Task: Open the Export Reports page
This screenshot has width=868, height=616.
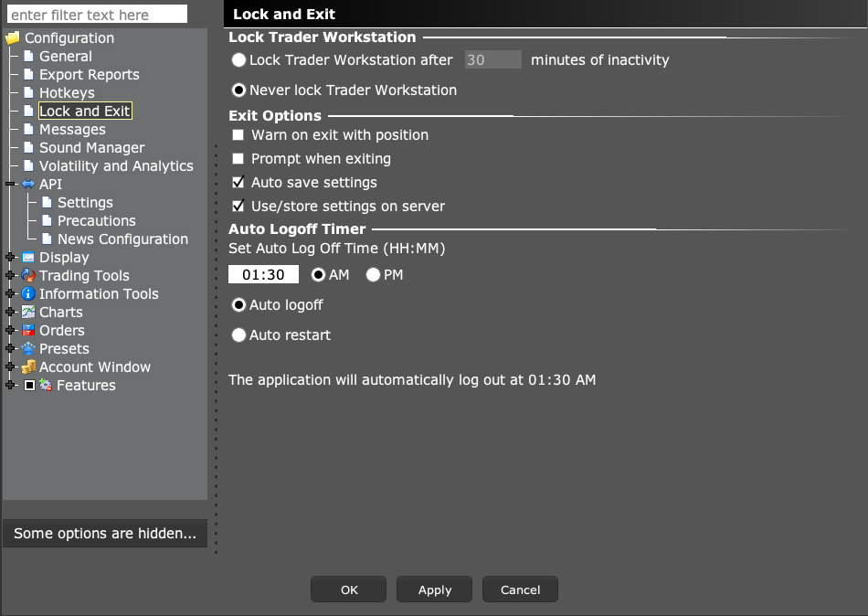Action: (x=90, y=74)
